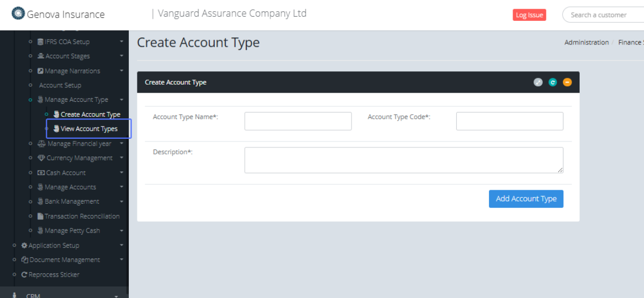The height and width of the screenshot is (298, 644).
Task: Focus the Account Type Name field
Action: pyautogui.click(x=298, y=121)
